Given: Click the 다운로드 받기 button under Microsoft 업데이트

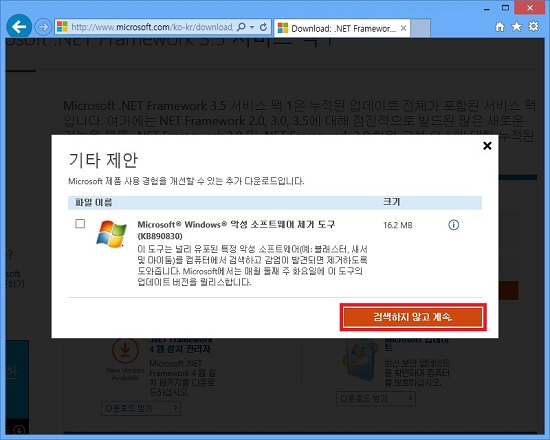Looking at the screenshot, I should (x=376, y=399).
